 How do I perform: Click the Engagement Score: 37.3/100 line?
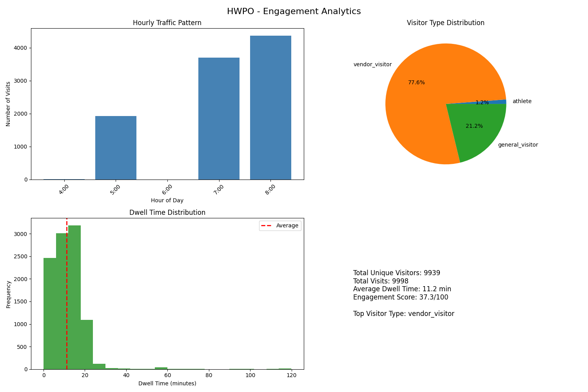coord(400,297)
